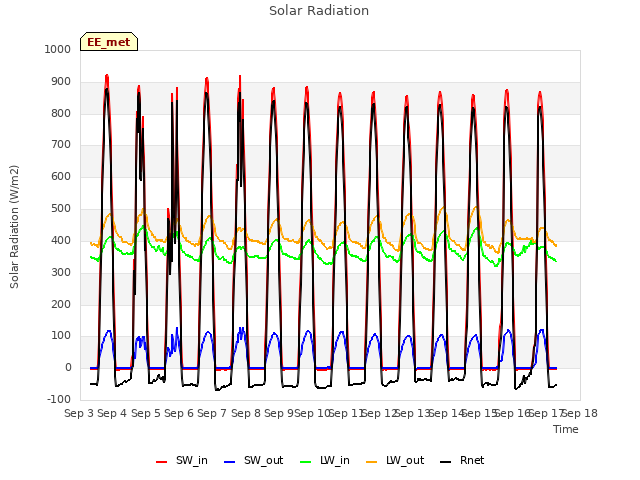Click the Rnet legend label
Screen dimensions: 640x480
472,460
